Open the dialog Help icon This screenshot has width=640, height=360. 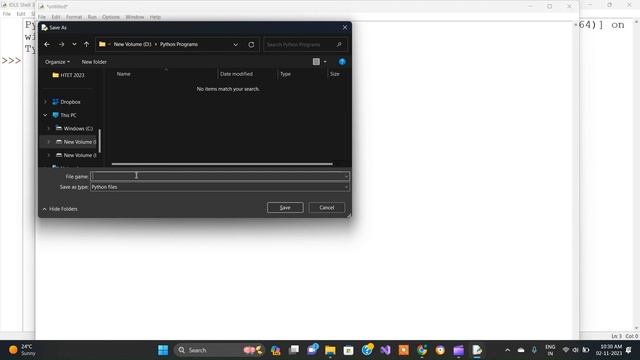[x=342, y=62]
